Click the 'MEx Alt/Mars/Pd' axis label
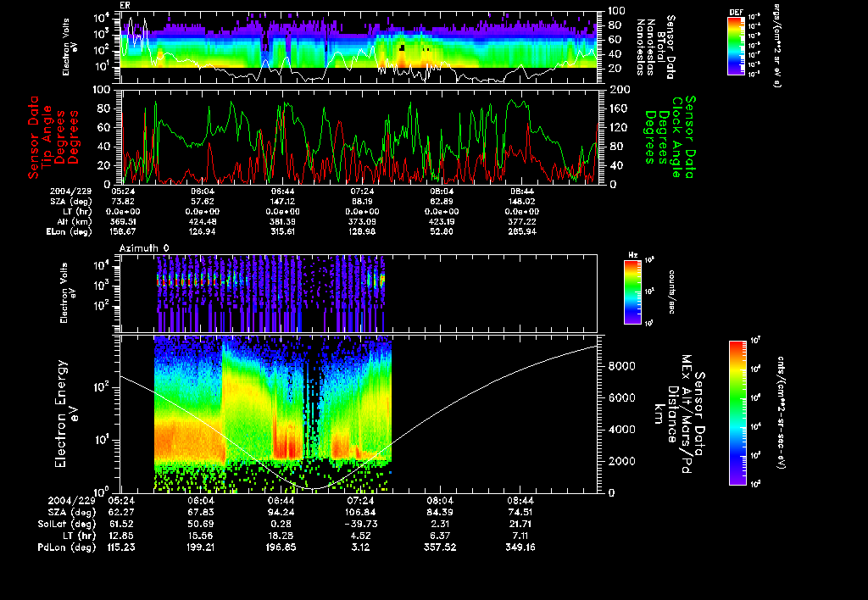This screenshot has height=600, width=868. (686, 414)
